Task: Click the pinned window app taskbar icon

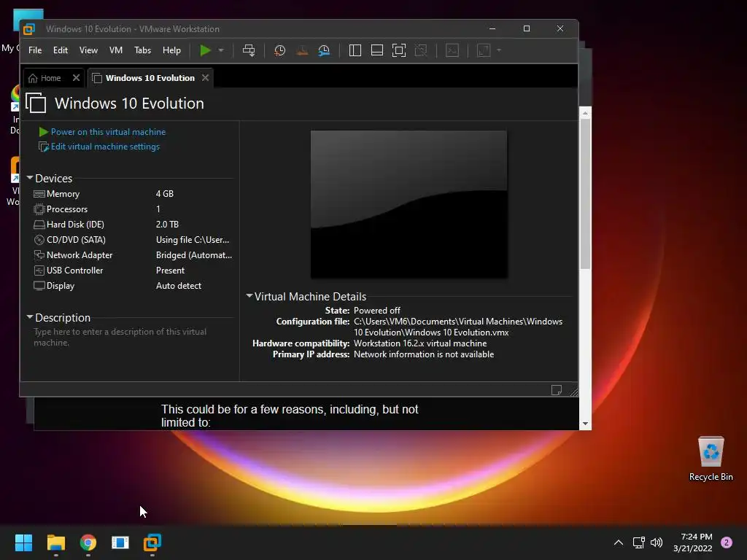Action: click(120, 542)
